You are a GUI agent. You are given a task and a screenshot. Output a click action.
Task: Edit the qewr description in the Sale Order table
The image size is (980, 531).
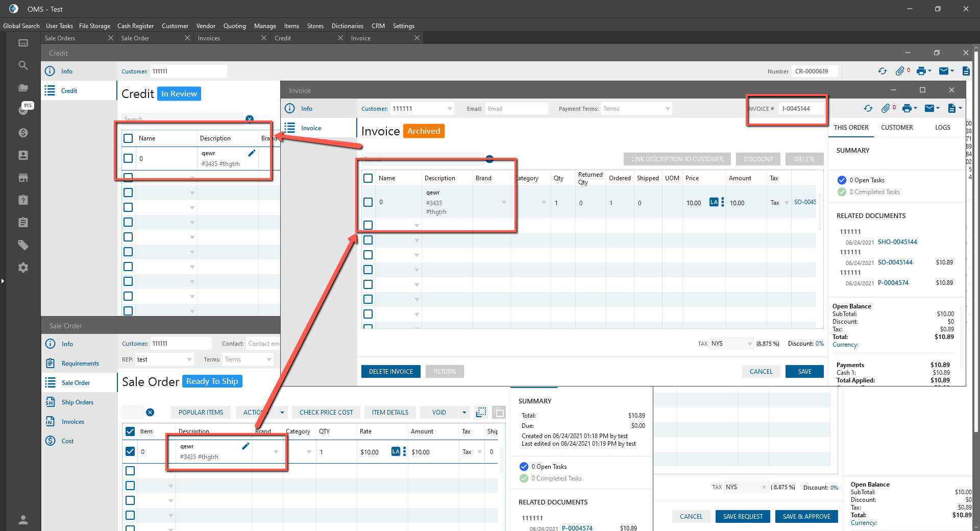tap(246, 446)
